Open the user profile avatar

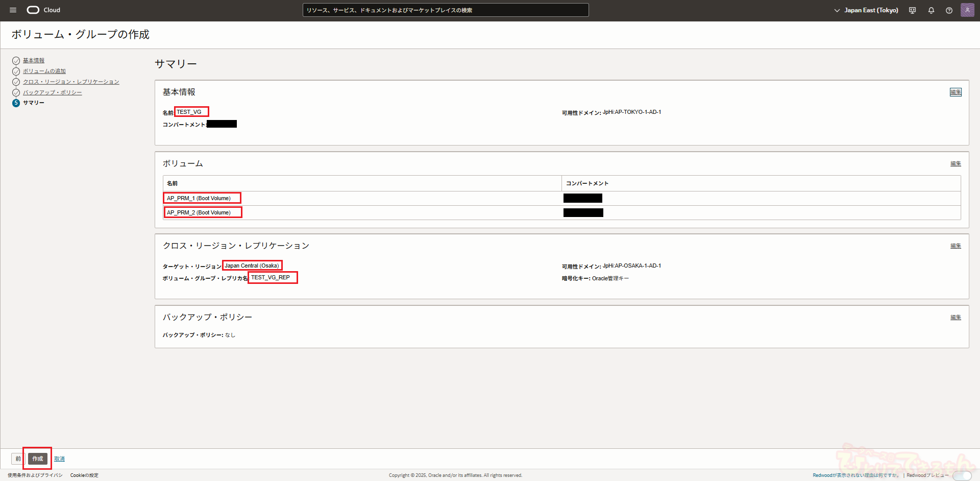(x=967, y=10)
